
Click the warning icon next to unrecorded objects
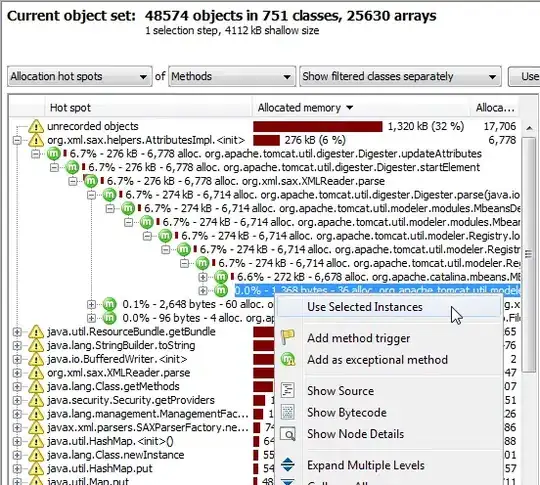click(x=35, y=126)
